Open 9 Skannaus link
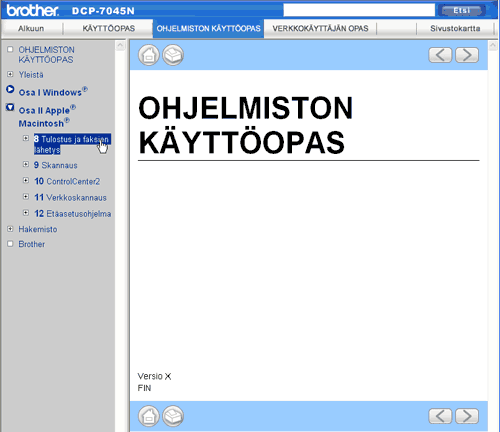500x432 pixels. point(56,165)
